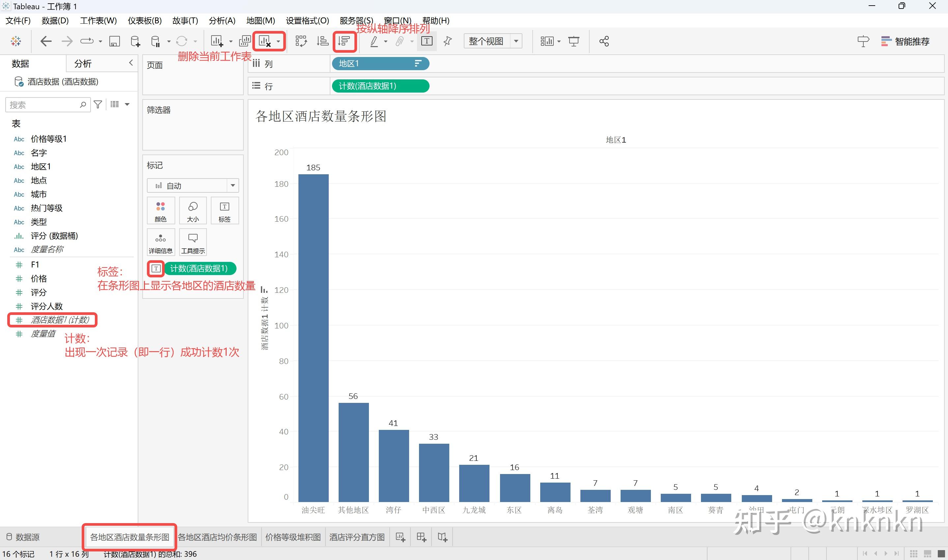948x560 pixels.
Task: Click the 大小 marks card button
Action: point(193,210)
